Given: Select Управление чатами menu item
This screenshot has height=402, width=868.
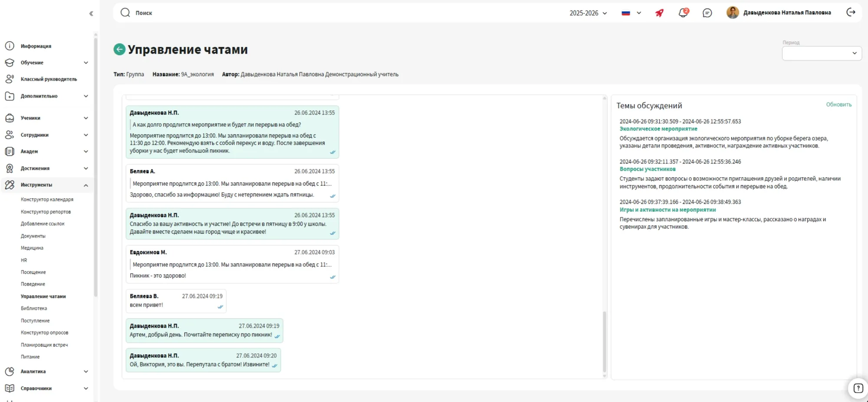Looking at the screenshot, I should pos(43,296).
